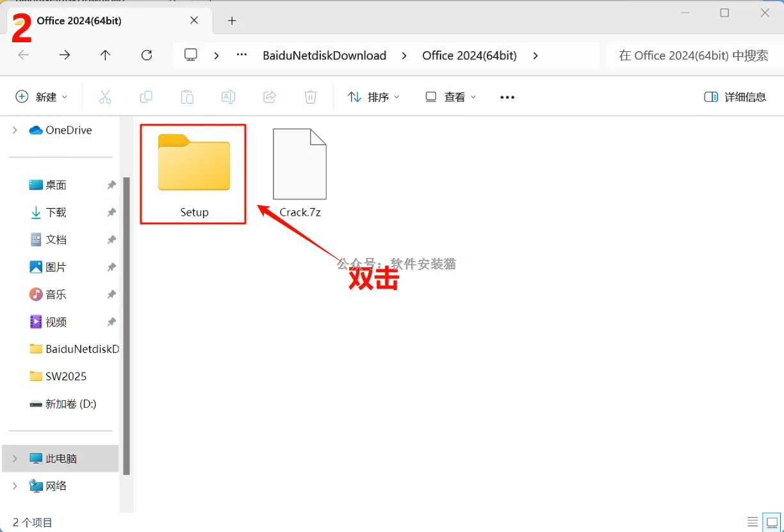This screenshot has height=532, width=784.
Task: Open the 详细信息 details pane
Action: coord(735,97)
